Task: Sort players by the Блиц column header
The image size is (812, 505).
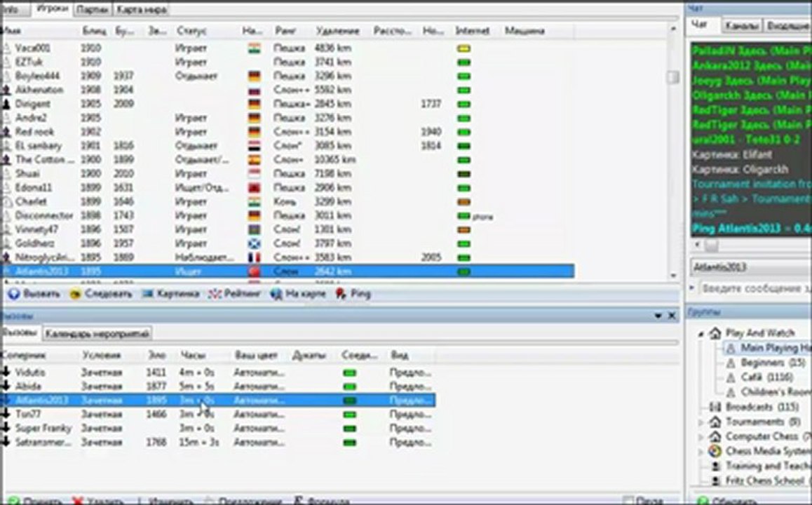Action: coord(94,31)
